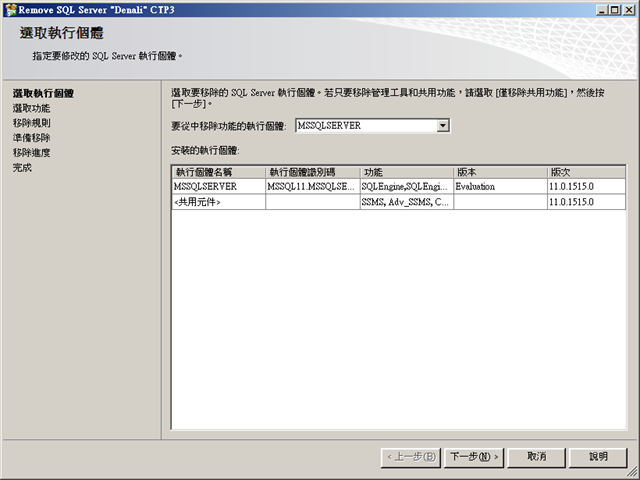Click the disabled 上一步(B) back button
Viewport: 640px width, 480px height.
coord(411,457)
